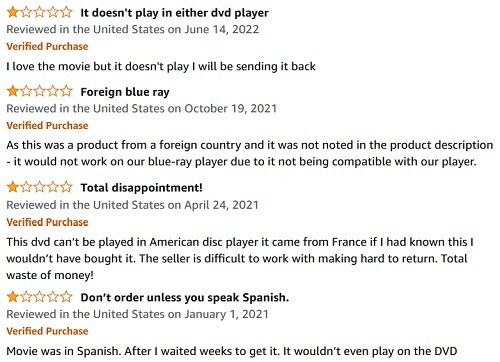This screenshot has height=362, width=500.
Task: Click the star rating beside "Total disappointment!"
Action: [39, 187]
